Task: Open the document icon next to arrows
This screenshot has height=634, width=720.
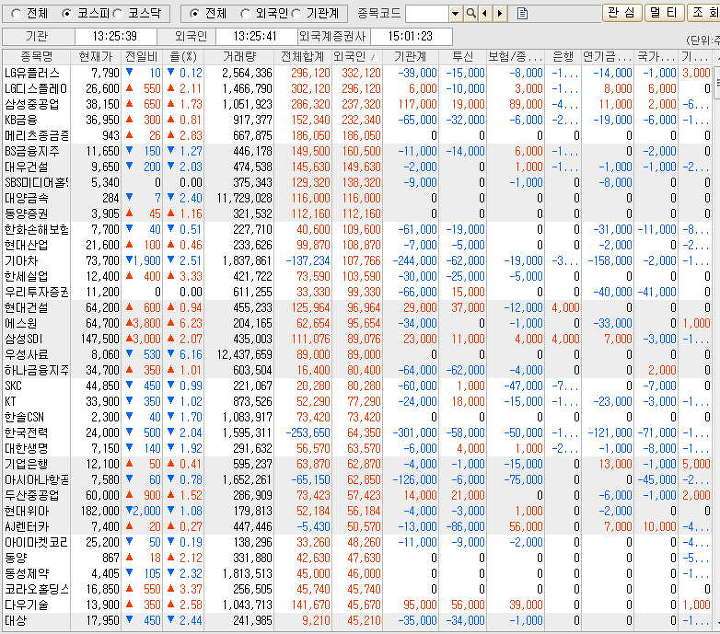Action: click(x=522, y=14)
